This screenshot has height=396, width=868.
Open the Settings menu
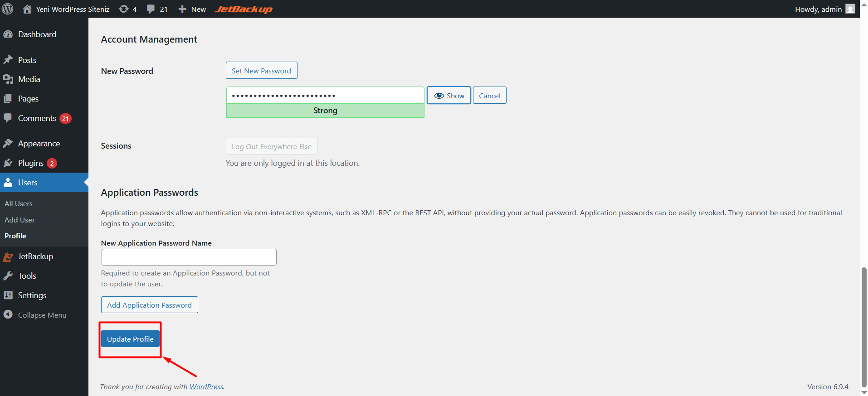[32, 295]
